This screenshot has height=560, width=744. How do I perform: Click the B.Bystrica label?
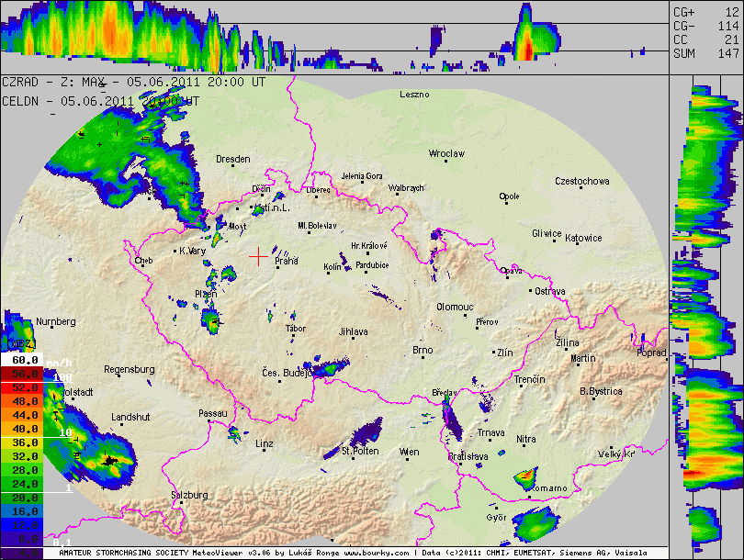click(601, 391)
